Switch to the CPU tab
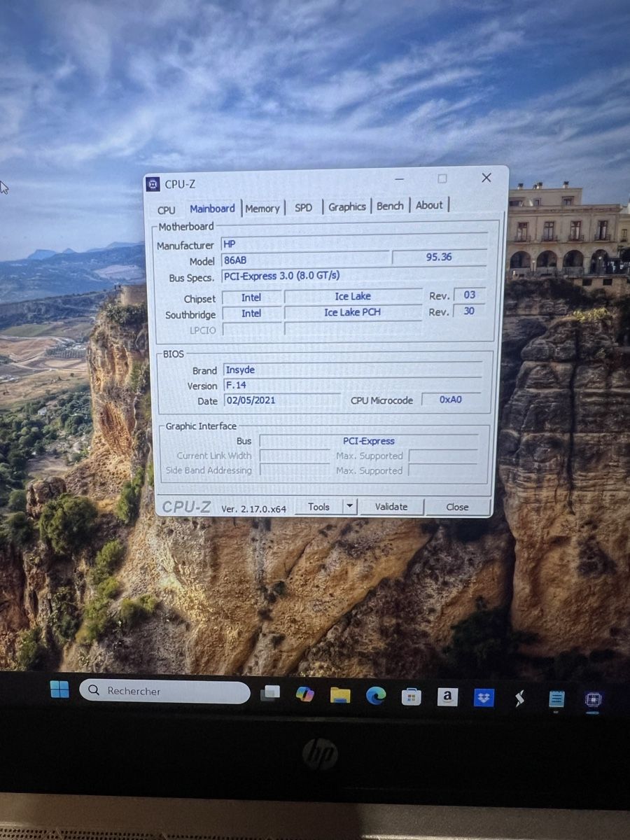This screenshot has height=840, width=630. [167, 209]
